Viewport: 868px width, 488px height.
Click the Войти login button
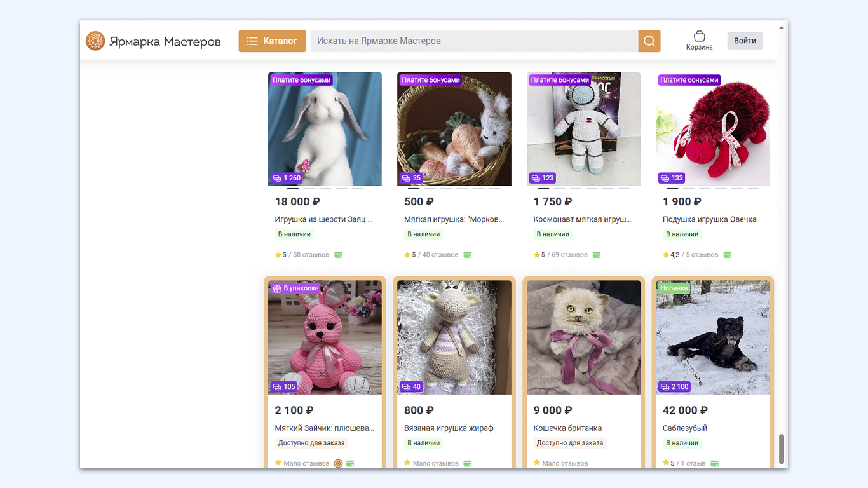tap(745, 41)
